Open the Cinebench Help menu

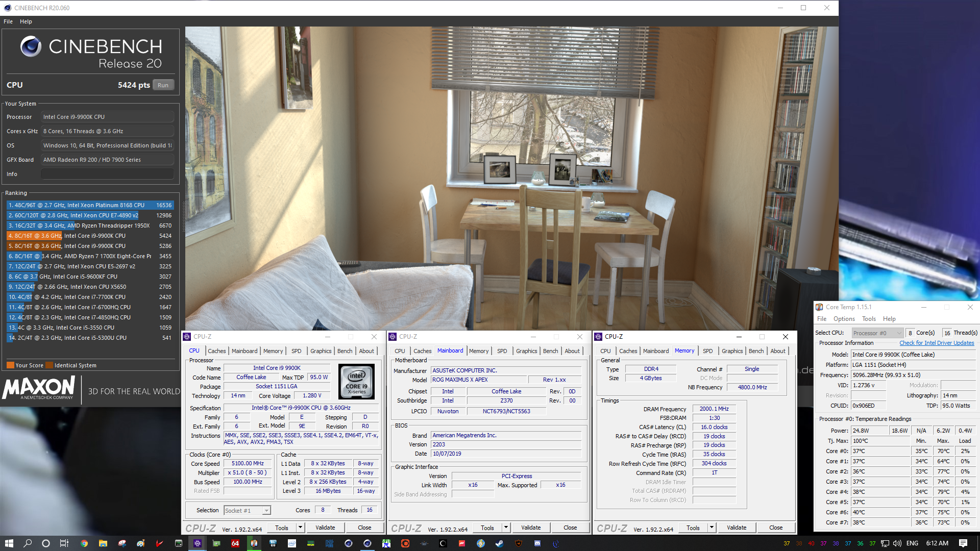26,21
